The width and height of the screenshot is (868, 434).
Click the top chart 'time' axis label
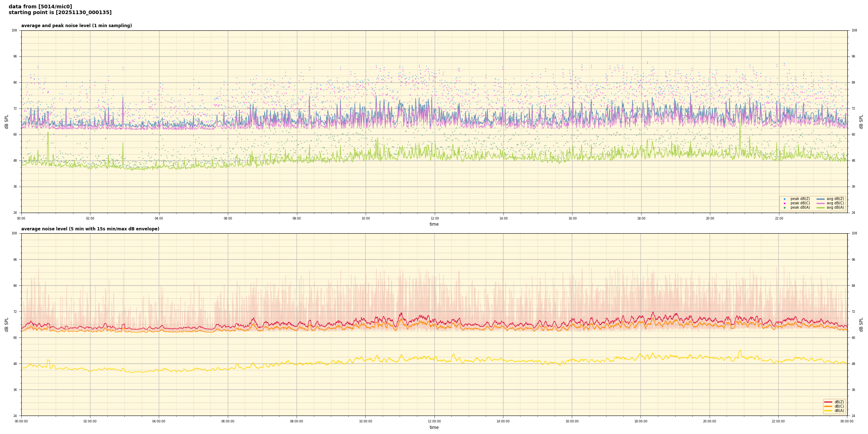pyautogui.click(x=434, y=224)
